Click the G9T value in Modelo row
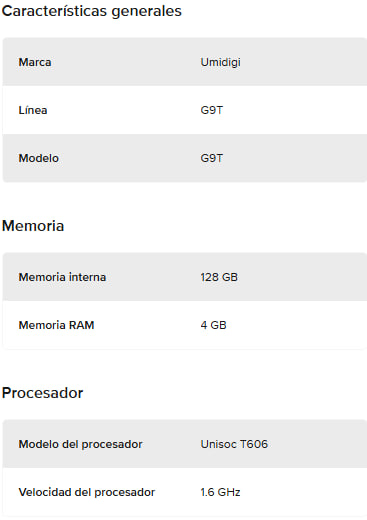Screen dimensions: 367x520 tap(211, 158)
